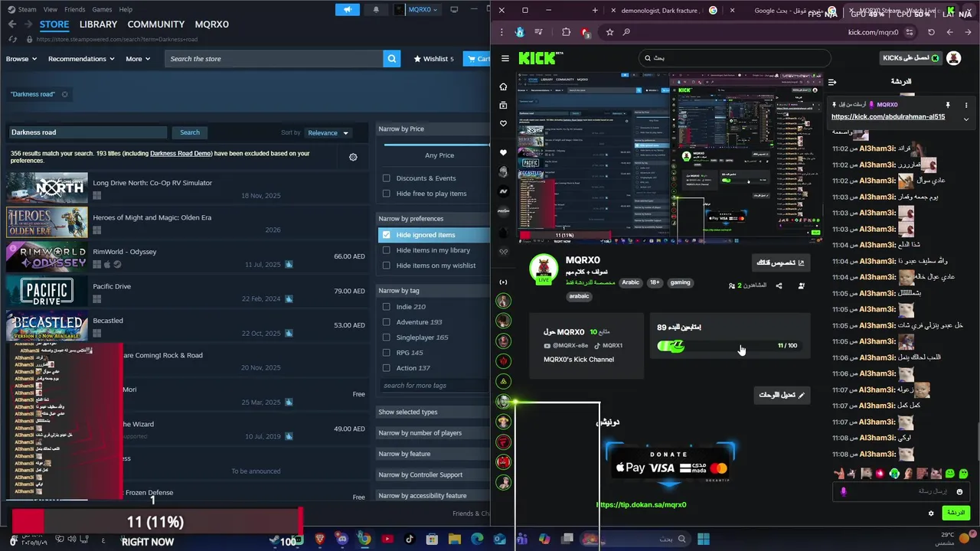Switch to COMMUNITY tab

(156, 24)
